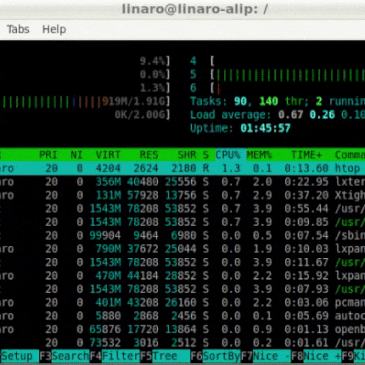Select lxpanel row with 790M VIRT
Image resolution: width=365 pixels, height=365 pixels.
(x=182, y=249)
